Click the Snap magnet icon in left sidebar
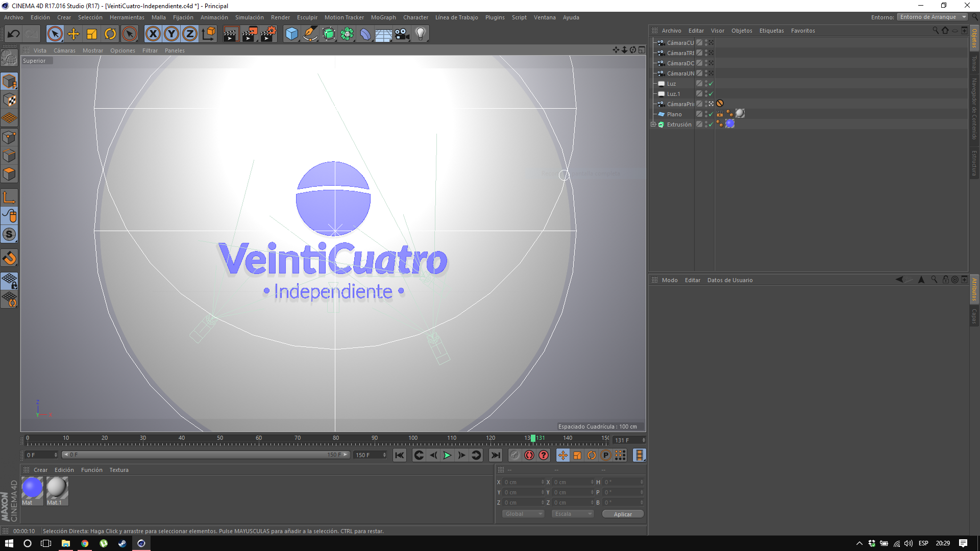This screenshot has height=551, width=980. (x=9, y=258)
